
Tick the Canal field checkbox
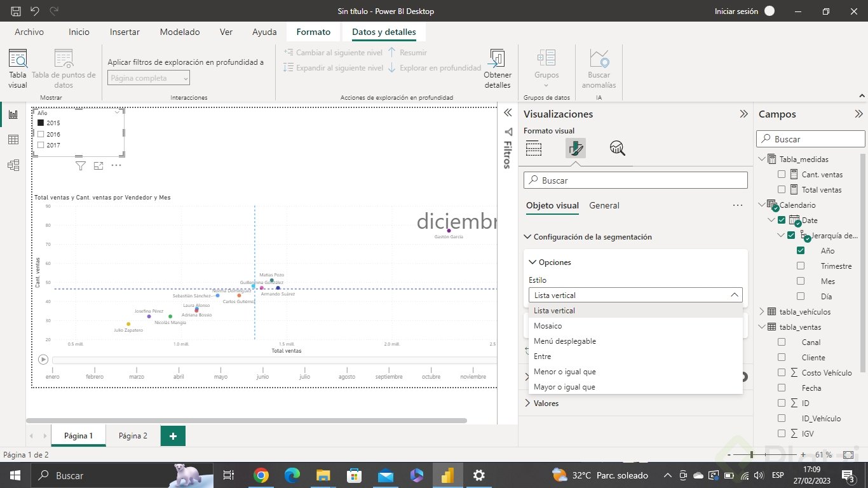pos(782,342)
